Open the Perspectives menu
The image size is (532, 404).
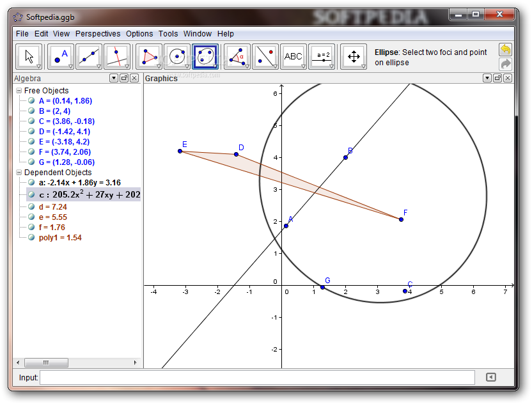(98, 34)
